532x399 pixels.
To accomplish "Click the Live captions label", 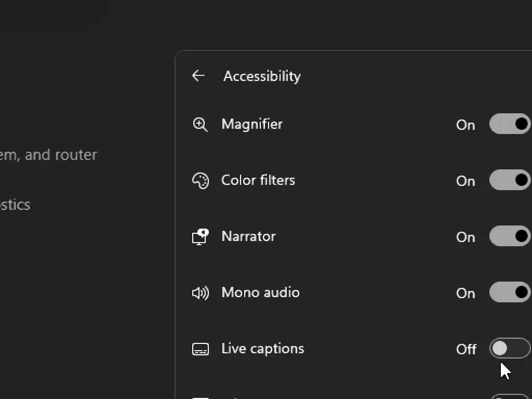I will 262,349.
